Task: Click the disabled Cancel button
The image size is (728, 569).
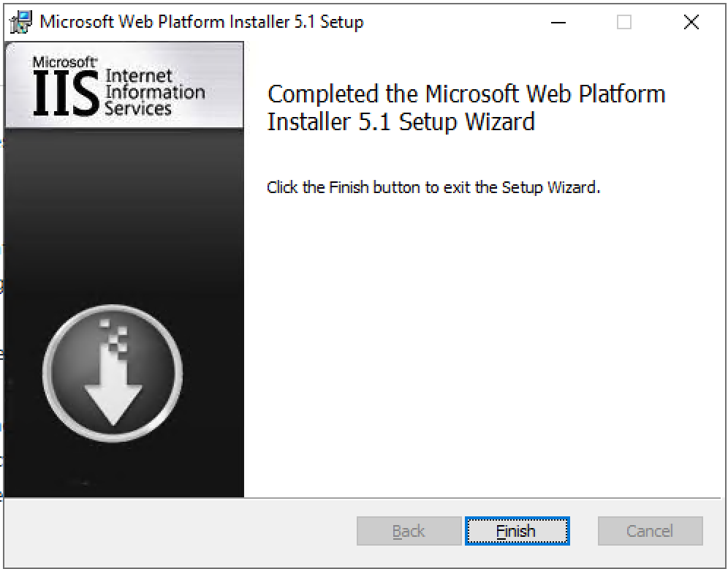Action: click(x=650, y=531)
